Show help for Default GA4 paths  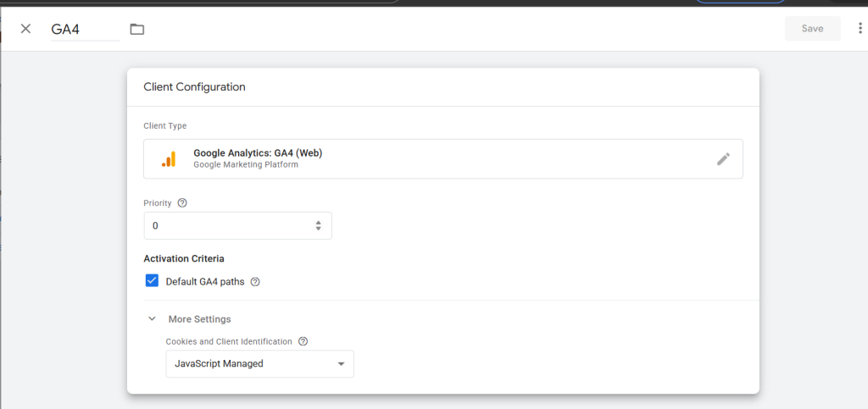pos(255,282)
